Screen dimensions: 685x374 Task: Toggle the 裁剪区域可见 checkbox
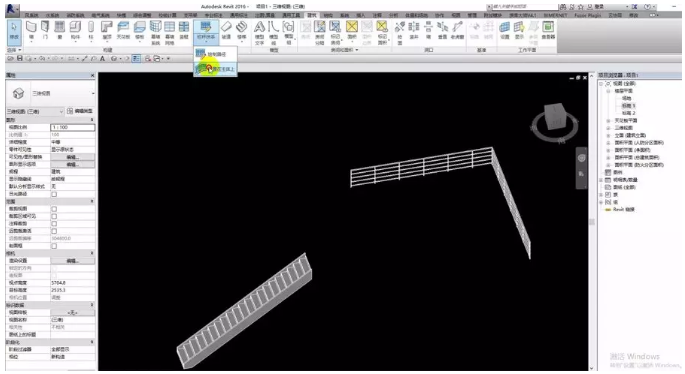(54, 216)
